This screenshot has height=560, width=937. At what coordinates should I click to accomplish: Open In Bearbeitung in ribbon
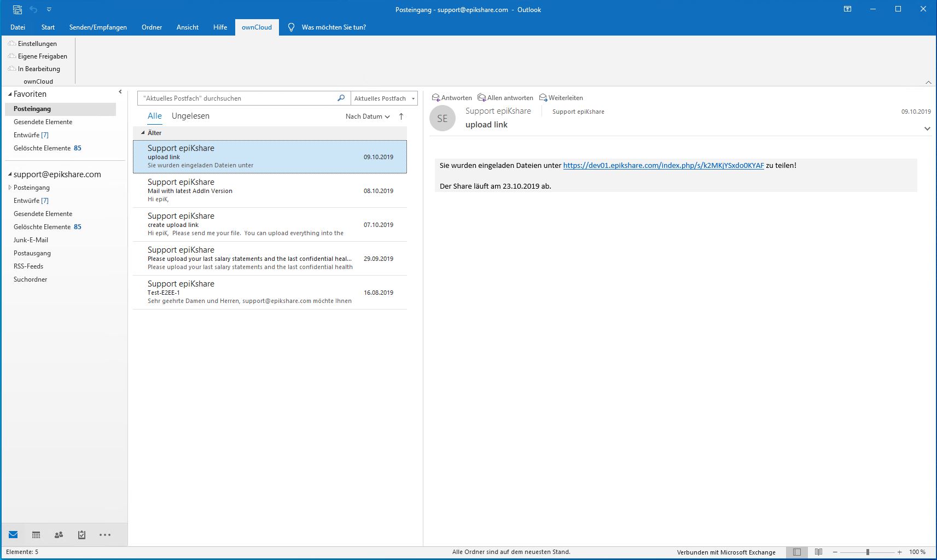point(34,69)
